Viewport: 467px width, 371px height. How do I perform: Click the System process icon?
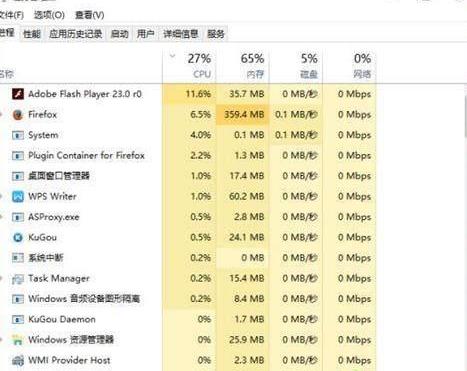click(x=18, y=135)
